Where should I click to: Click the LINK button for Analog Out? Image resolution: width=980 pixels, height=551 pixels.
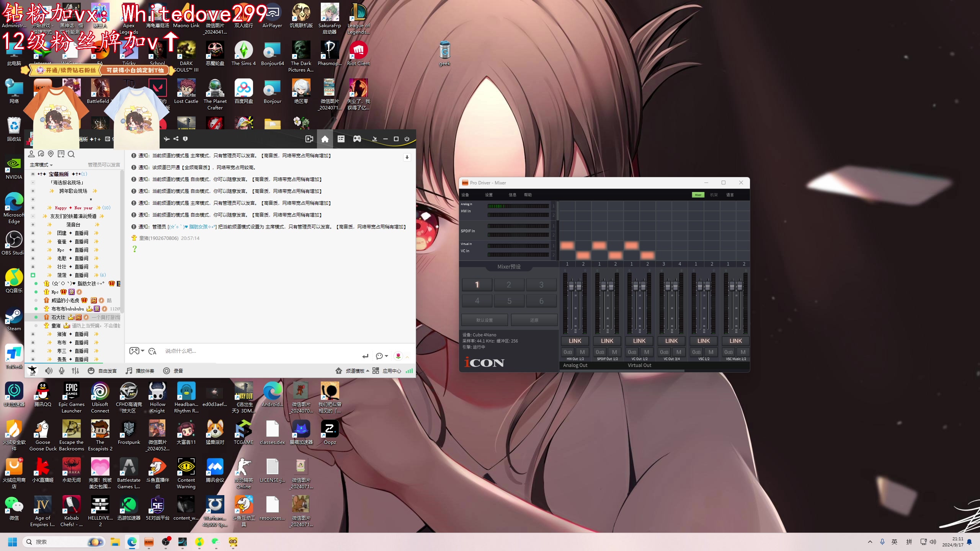(x=575, y=341)
